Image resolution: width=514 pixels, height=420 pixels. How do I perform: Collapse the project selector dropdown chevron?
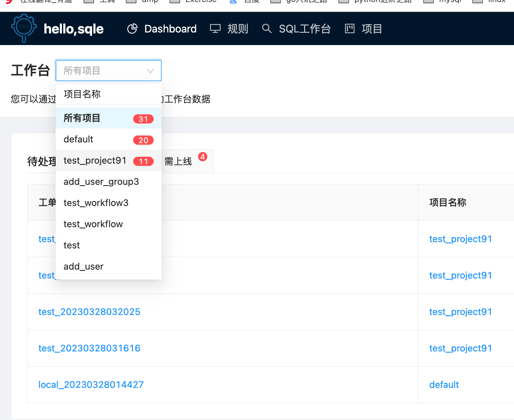pyautogui.click(x=150, y=71)
